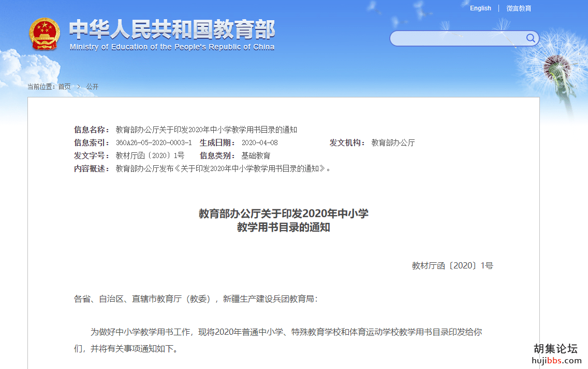Click the 信息类别 label
588x369 pixels.
click(x=217, y=155)
